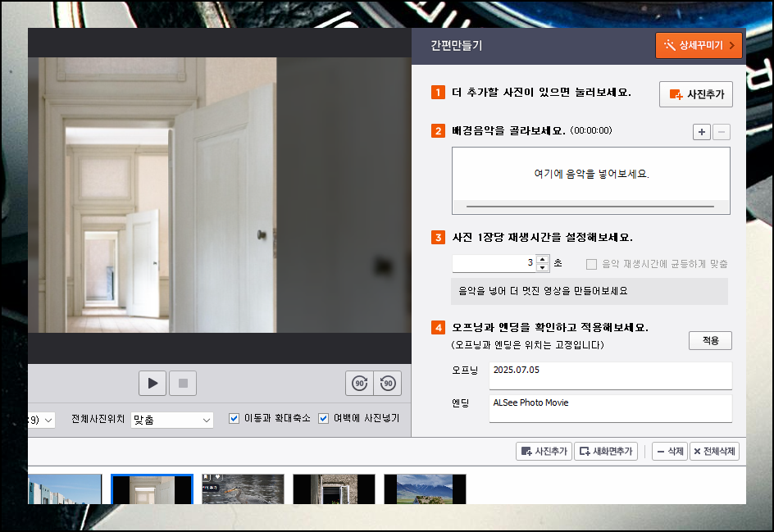Click the seconds per photo input field
The width and height of the screenshot is (774, 532).
point(494,263)
